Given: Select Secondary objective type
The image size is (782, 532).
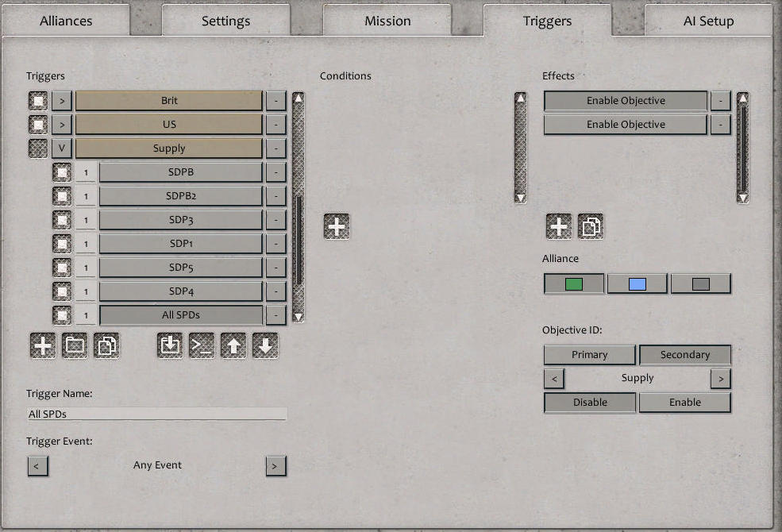Looking at the screenshot, I should [x=685, y=354].
